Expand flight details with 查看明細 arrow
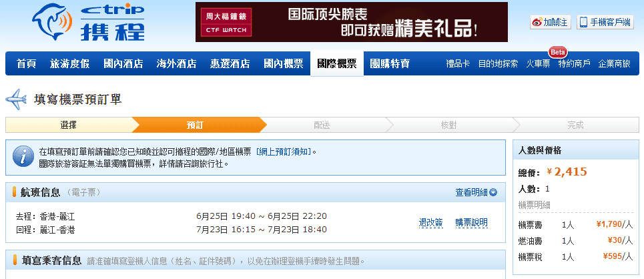 pos(476,192)
